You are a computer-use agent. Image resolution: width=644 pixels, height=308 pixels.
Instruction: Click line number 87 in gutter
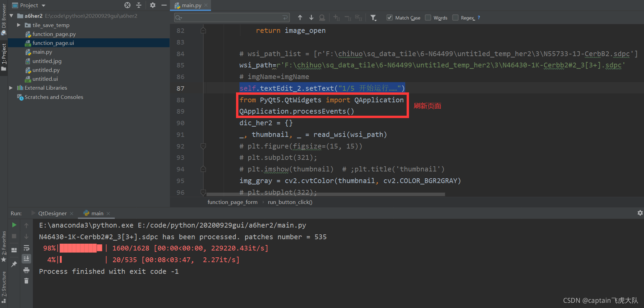181,88
